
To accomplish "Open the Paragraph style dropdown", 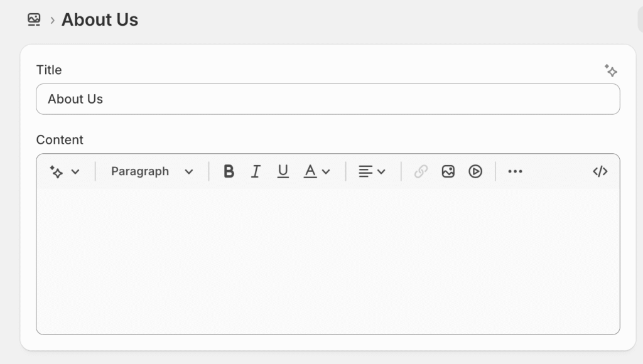I will click(152, 171).
